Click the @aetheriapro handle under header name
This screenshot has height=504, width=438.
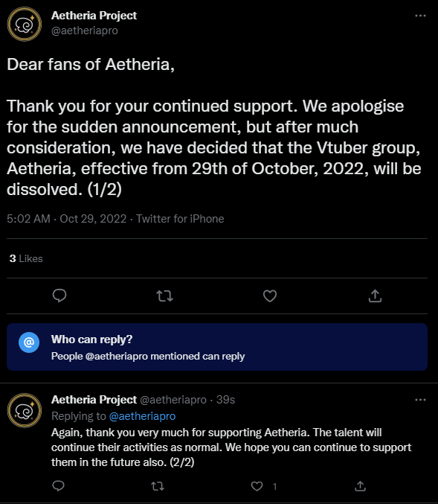(x=85, y=31)
